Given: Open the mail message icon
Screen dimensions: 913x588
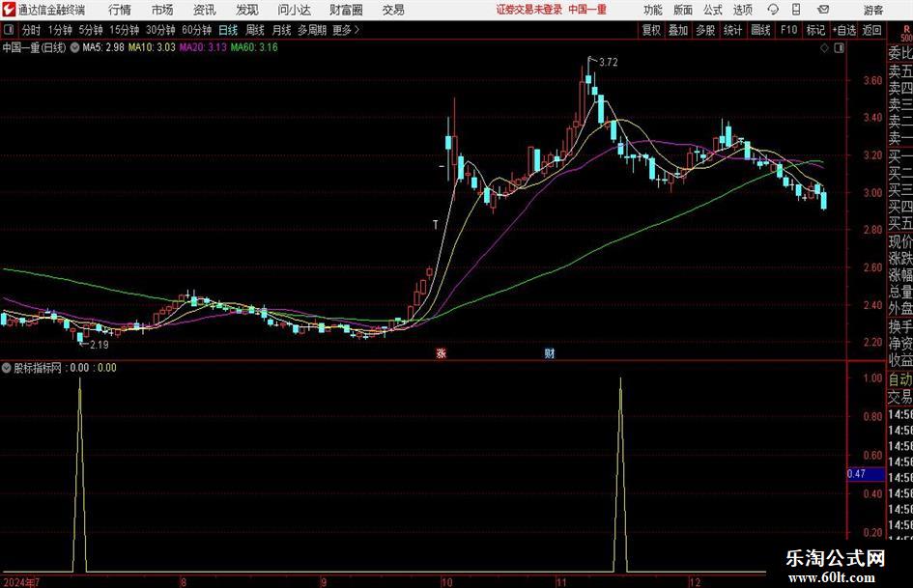Looking at the screenshot, I should [x=823, y=10].
